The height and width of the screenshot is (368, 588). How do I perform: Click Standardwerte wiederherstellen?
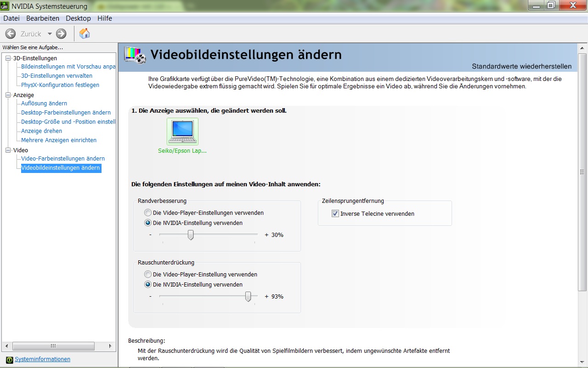point(522,66)
